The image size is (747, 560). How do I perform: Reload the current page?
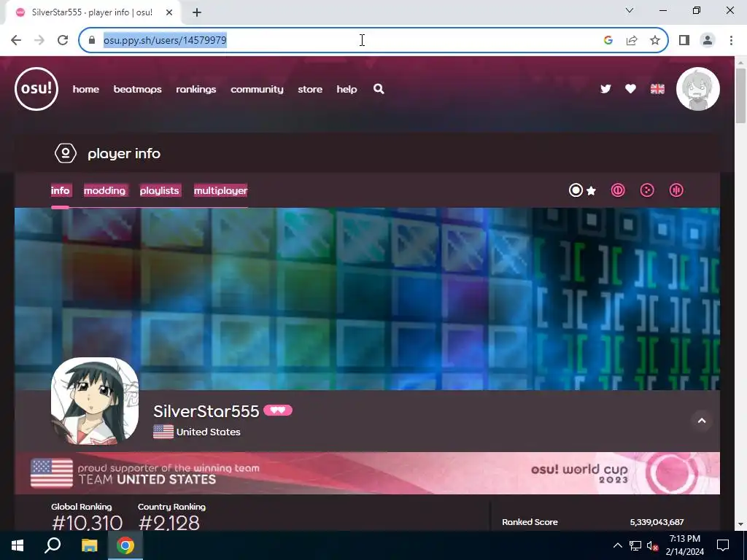[x=63, y=40]
